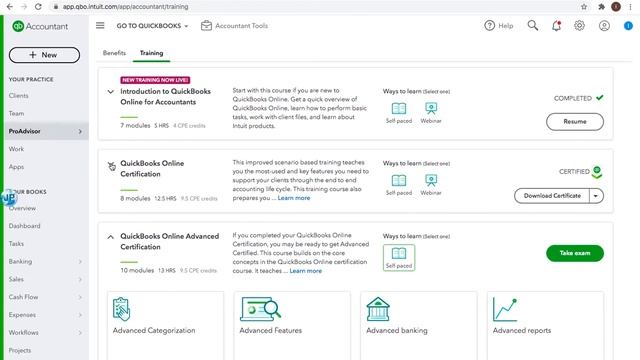This screenshot has width=640, height=360.
Task: Select Self paced for QuickBooks Online Certification
Action: (x=399, y=184)
